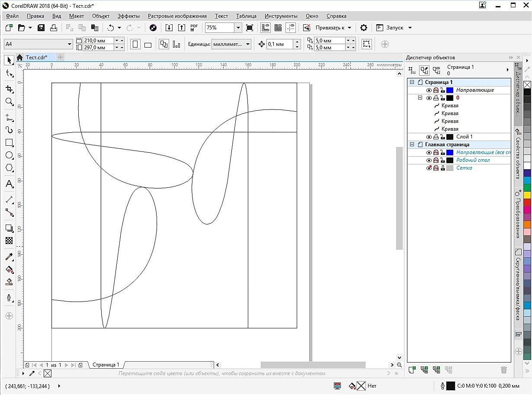Pick the Artistic Media tool
This screenshot has width=532, height=395.
click(9, 130)
